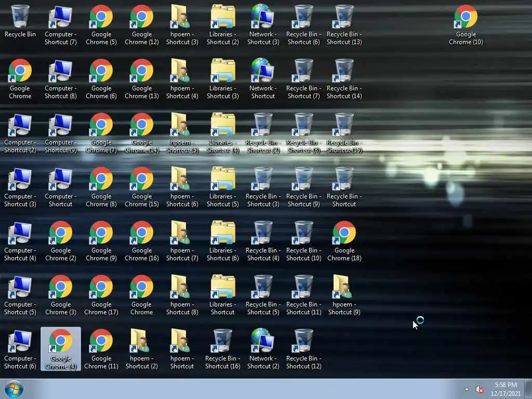The width and height of the screenshot is (532, 399).
Task: Select the highlighted Google Chrome (4) shortcut
Action: pyautogui.click(x=60, y=349)
